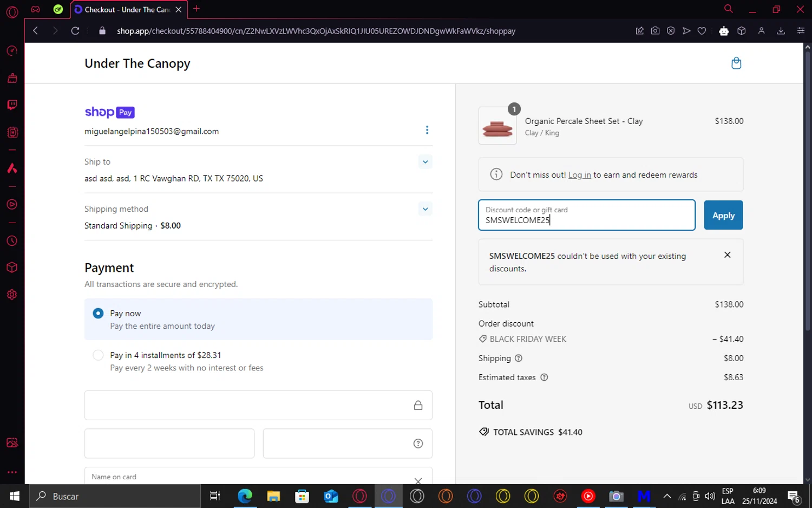812x508 pixels.
Task: Open the shopping bag cart icon
Action: [736, 63]
